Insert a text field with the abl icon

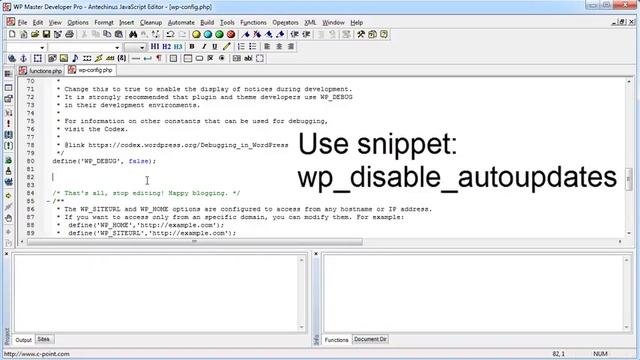[248, 58]
